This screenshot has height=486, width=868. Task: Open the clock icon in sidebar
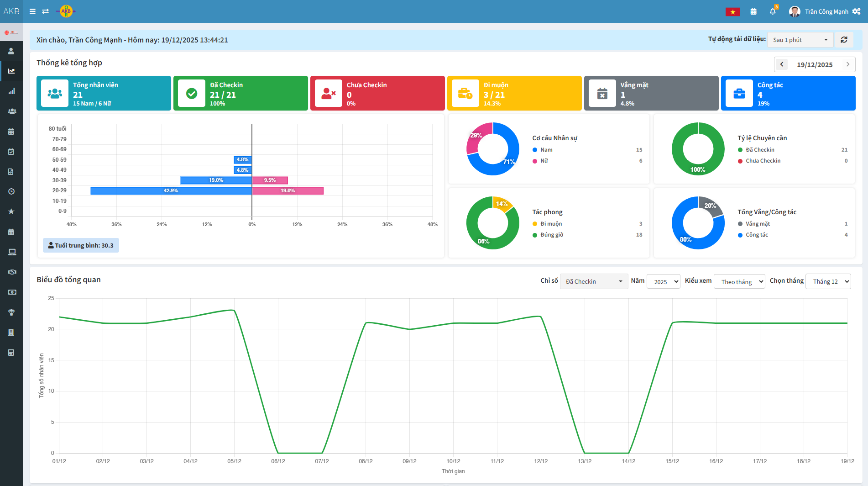11,191
